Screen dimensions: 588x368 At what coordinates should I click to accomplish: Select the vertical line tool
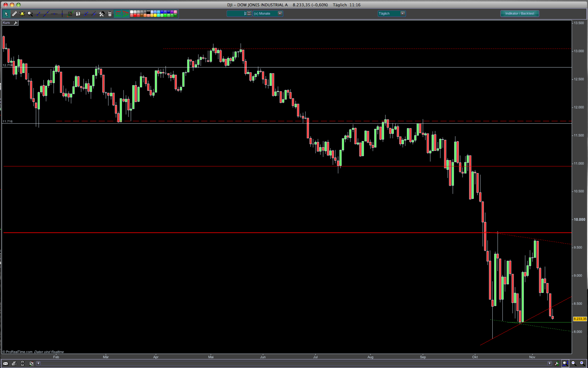(62, 14)
